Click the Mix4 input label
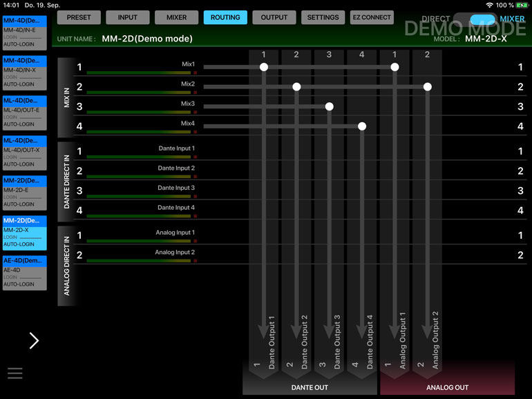 (x=188, y=124)
